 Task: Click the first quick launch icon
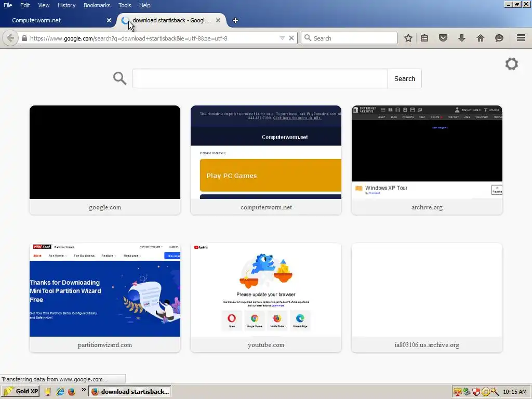[x=48, y=392]
